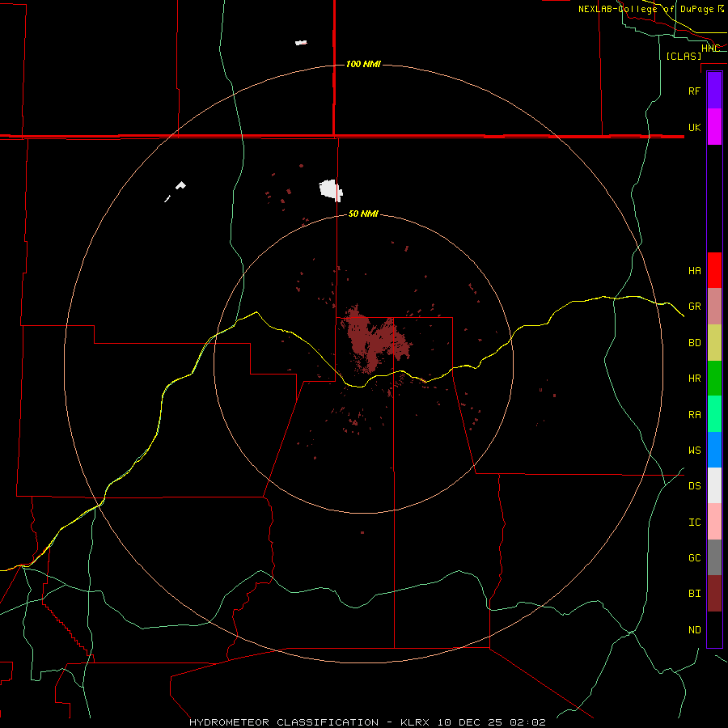Viewport: 728px width, 728px height.
Task: Click the IC legend label
Action: click(x=695, y=522)
